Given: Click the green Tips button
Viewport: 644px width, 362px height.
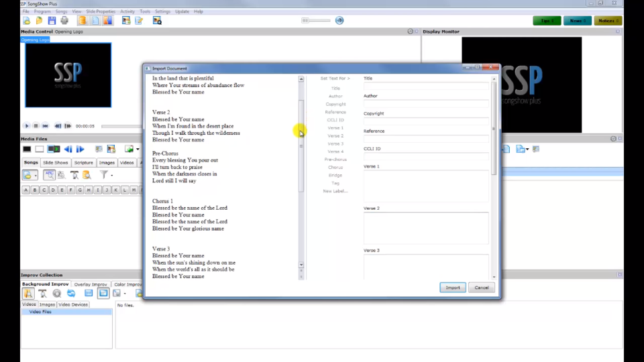Looking at the screenshot, I should 547,21.
